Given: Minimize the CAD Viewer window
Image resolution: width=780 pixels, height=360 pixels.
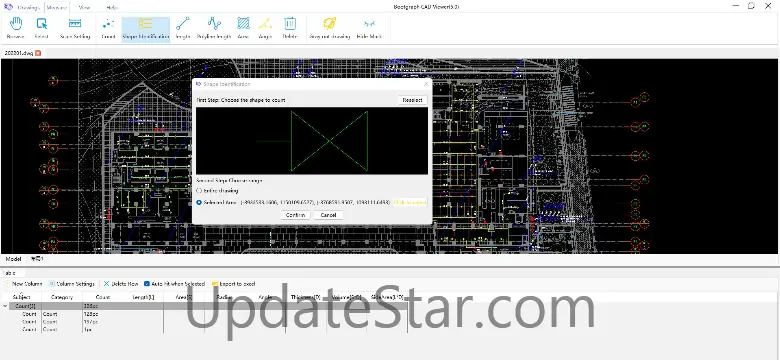Looking at the screenshot, I should pyautogui.click(x=737, y=6).
